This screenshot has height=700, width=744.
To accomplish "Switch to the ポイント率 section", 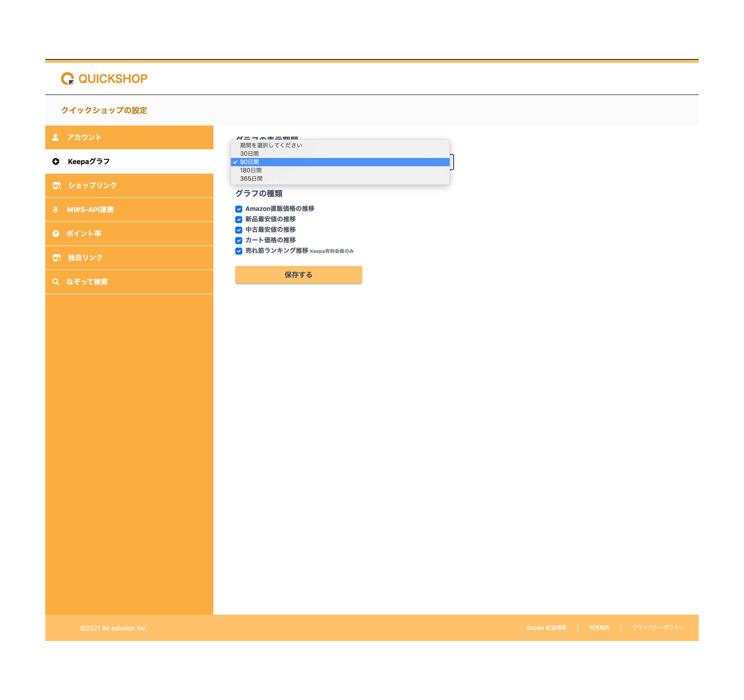I will [129, 233].
